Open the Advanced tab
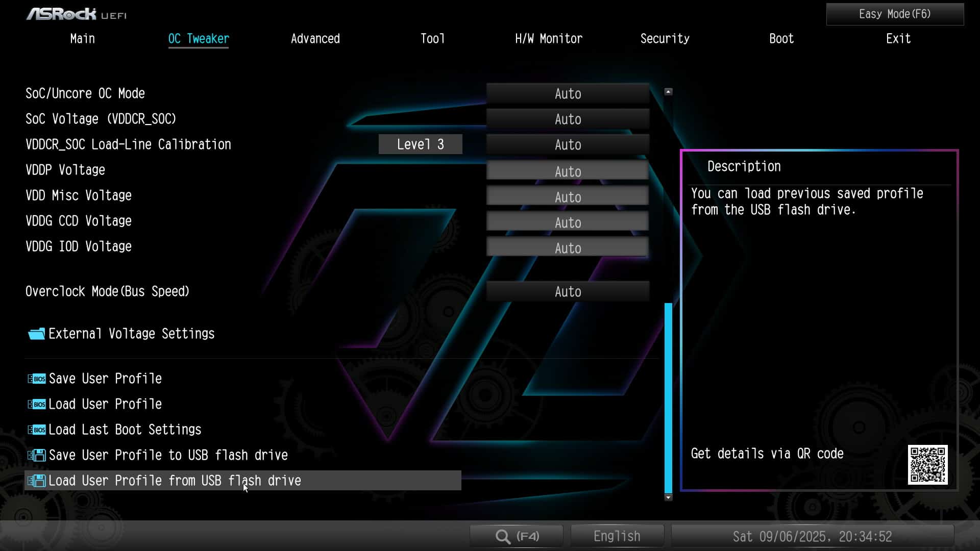The width and height of the screenshot is (980, 551). [315, 39]
